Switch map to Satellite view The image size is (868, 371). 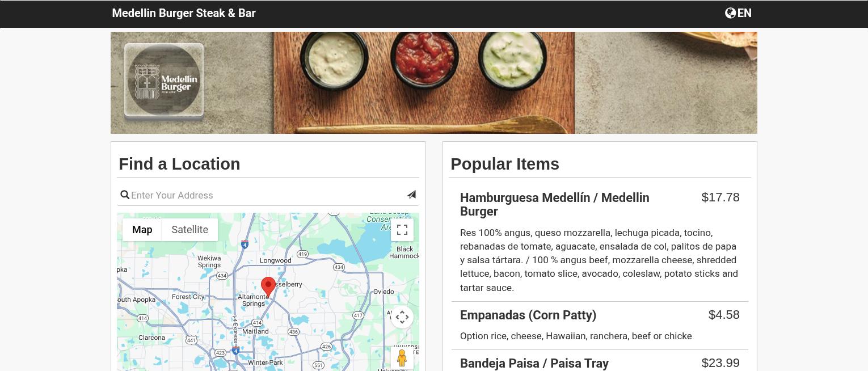(190, 230)
